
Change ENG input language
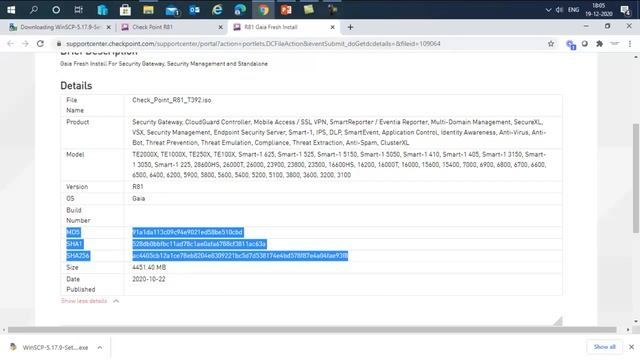tap(573, 10)
